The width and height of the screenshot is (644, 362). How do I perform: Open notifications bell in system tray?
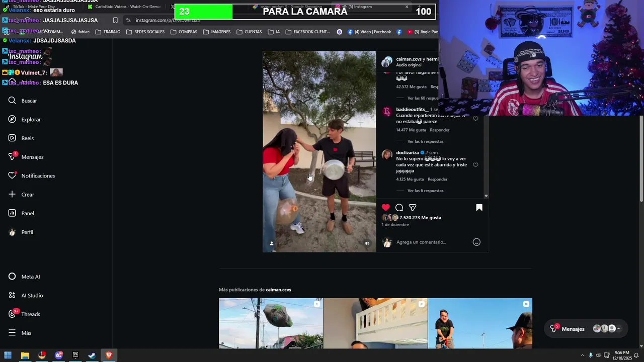pyautogui.click(x=636, y=355)
